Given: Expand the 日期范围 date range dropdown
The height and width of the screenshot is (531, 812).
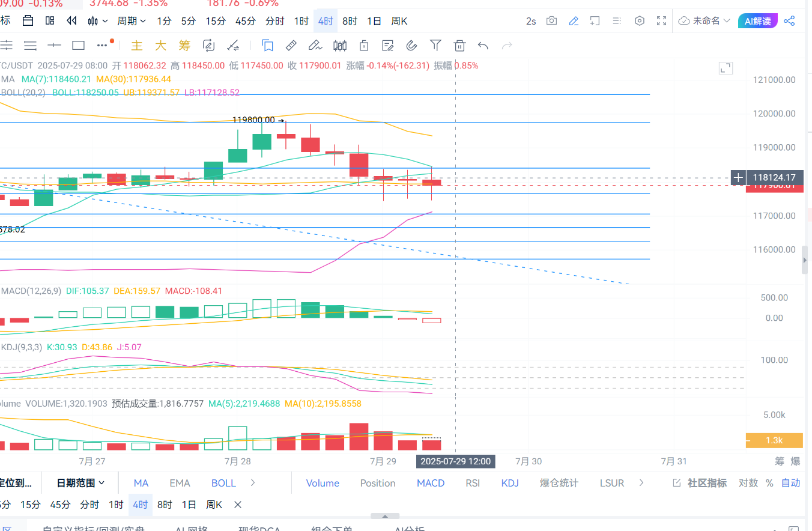Looking at the screenshot, I should [x=80, y=483].
